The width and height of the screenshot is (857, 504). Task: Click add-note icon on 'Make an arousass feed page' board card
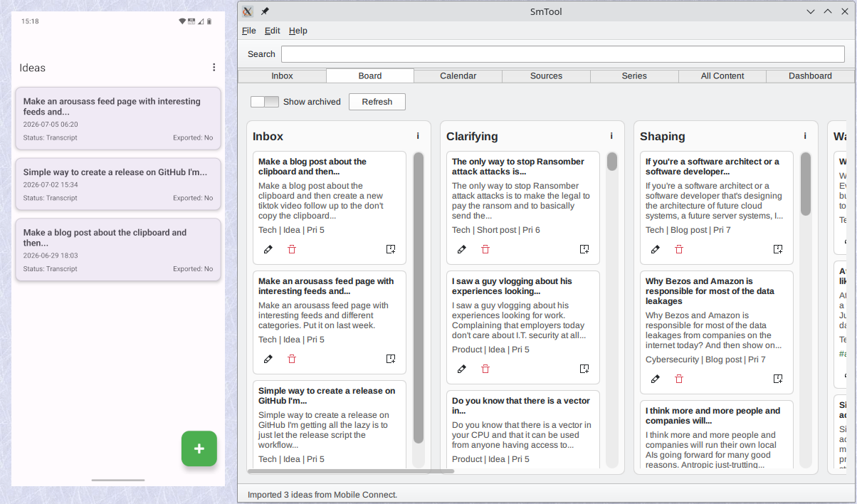pyautogui.click(x=391, y=359)
